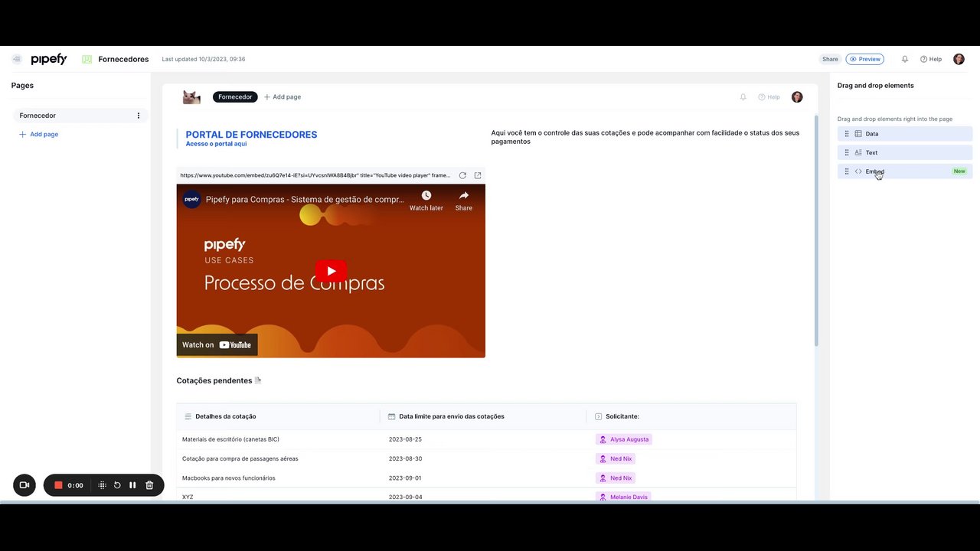Screen dimensions: 980x551
Task: Click Help inside the portal preview
Action: click(x=769, y=97)
